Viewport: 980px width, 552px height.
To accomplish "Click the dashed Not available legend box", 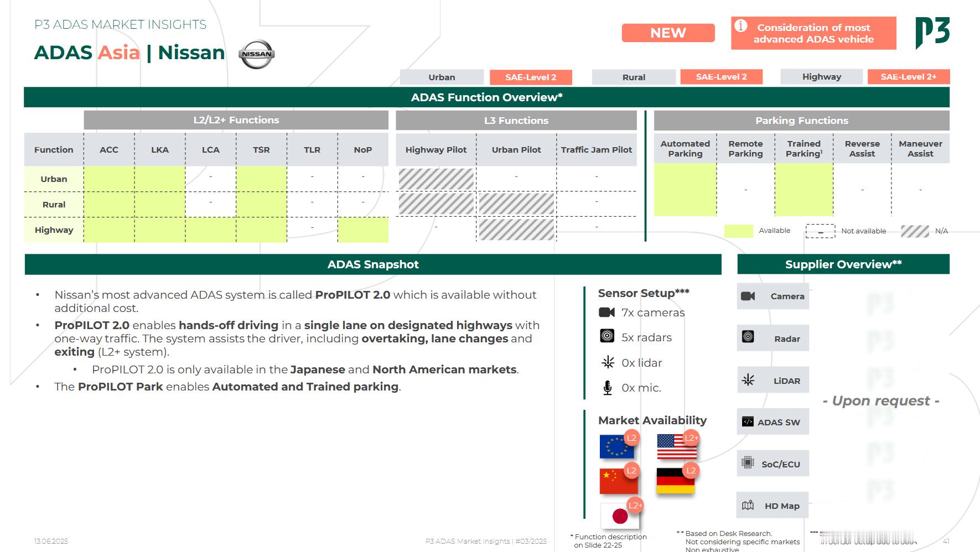I will pos(820,231).
